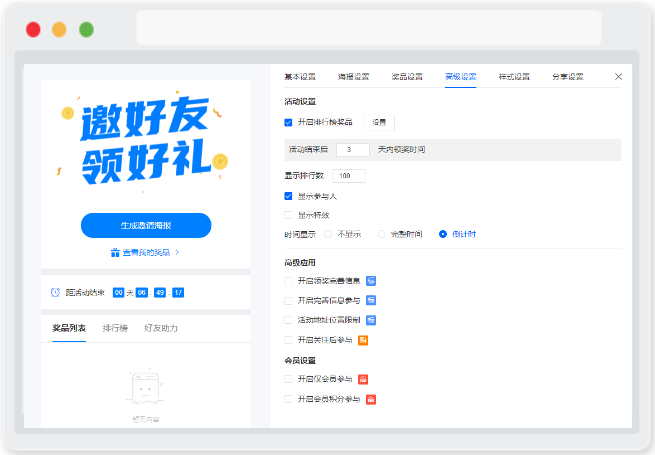Click the green macOS zoom dot

[86, 30]
